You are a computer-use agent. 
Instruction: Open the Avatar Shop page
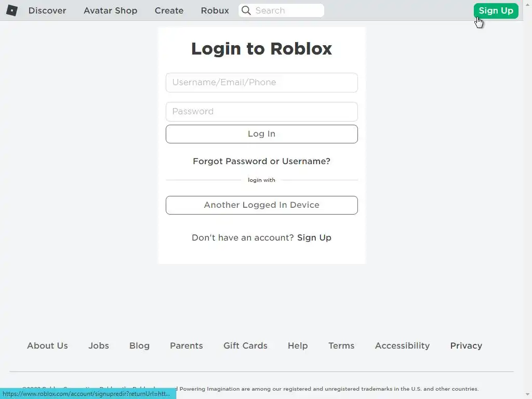point(110,10)
